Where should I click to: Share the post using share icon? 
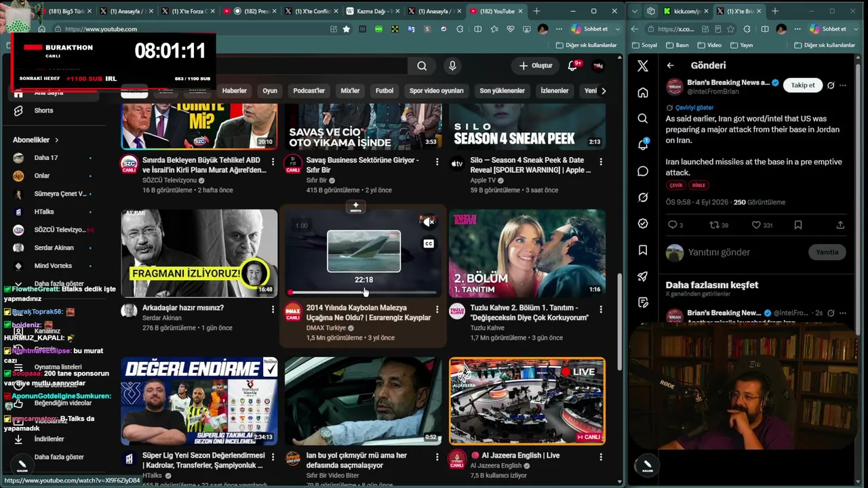pos(840,225)
